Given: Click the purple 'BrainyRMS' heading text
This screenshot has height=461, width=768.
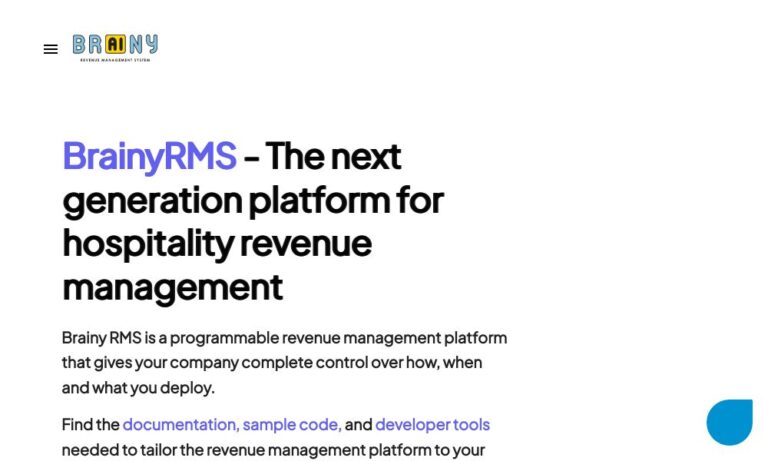Looking at the screenshot, I should pyautogui.click(x=149, y=156).
